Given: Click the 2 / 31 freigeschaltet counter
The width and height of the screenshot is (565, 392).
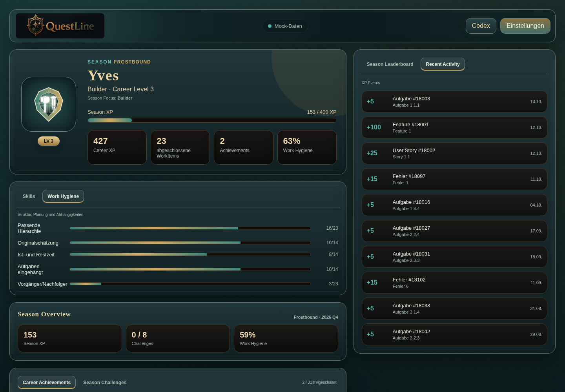Looking at the screenshot, I should click(319, 383).
